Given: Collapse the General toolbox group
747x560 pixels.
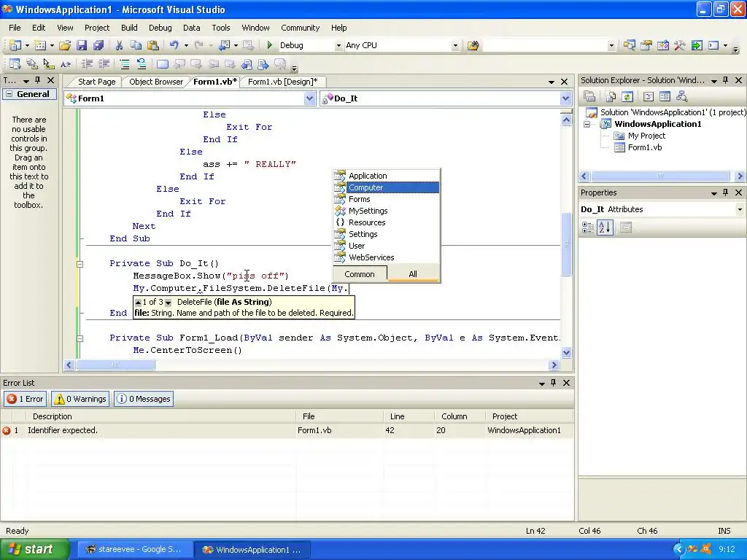Looking at the screenshot, I should click(9, 94).
